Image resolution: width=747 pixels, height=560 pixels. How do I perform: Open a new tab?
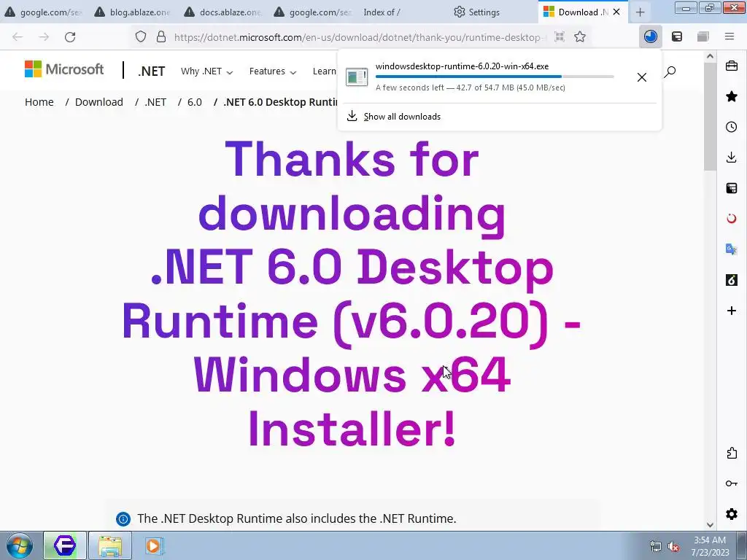(640, 12)
